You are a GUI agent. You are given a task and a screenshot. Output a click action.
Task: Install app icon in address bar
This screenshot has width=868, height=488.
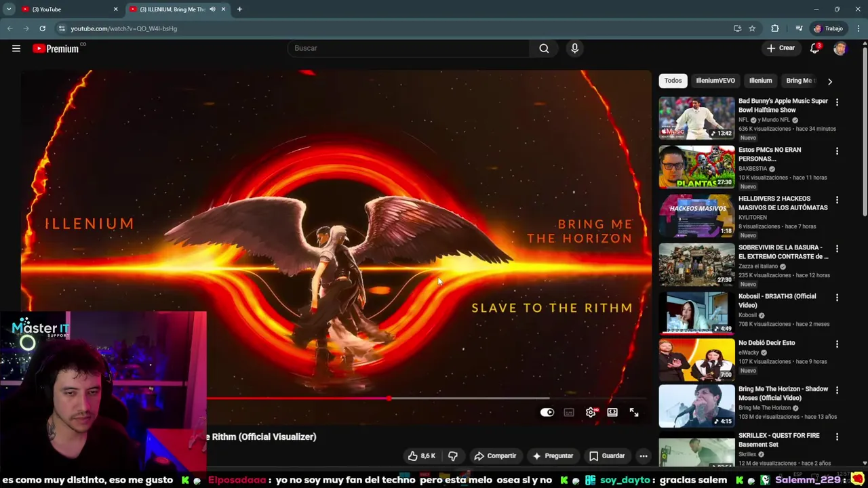point(737,28)
